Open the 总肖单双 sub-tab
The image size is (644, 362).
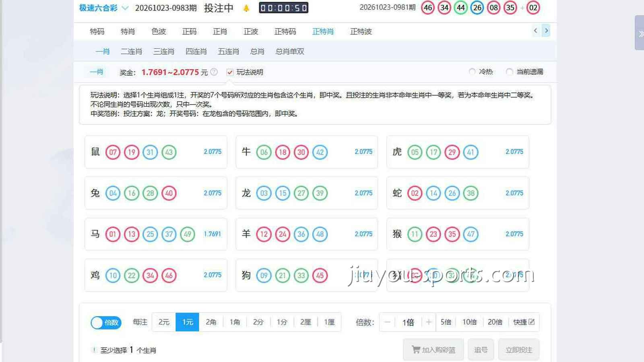tap(290, 51)
